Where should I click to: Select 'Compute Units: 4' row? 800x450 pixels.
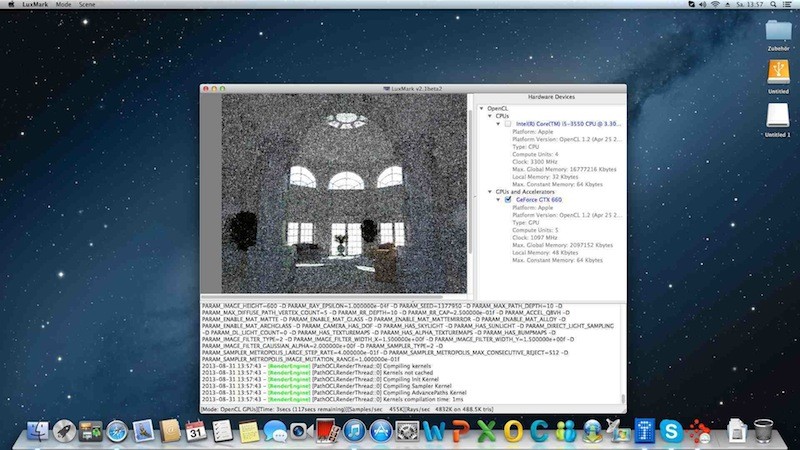point(535,154)
